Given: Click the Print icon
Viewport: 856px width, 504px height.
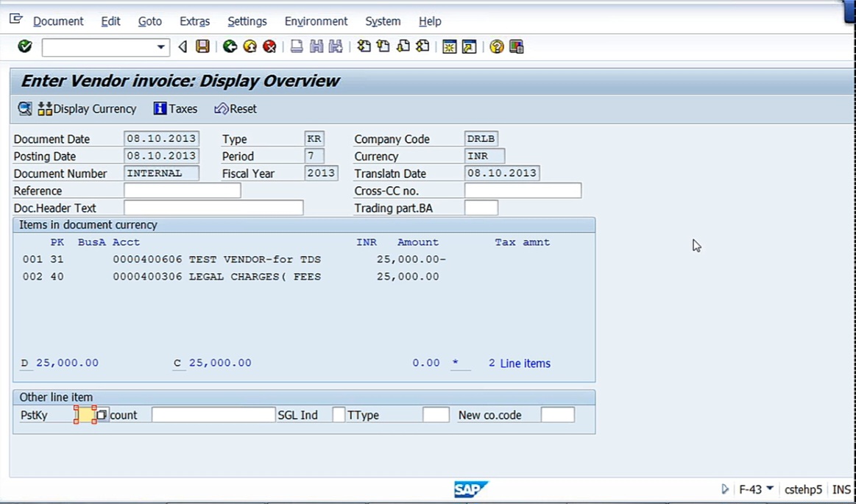Looking at the screenshot, I should click(x=297, y=46).
